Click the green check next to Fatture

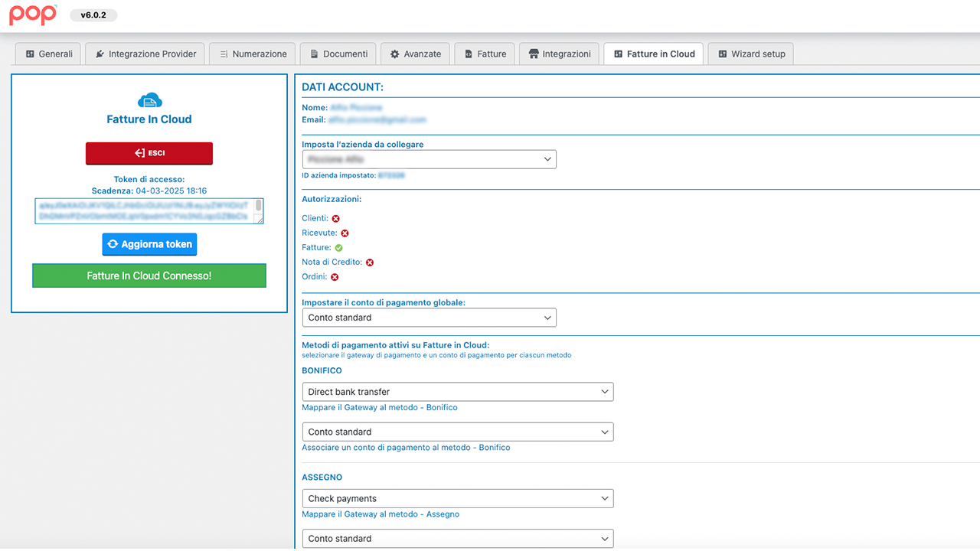tap(338, 248)
